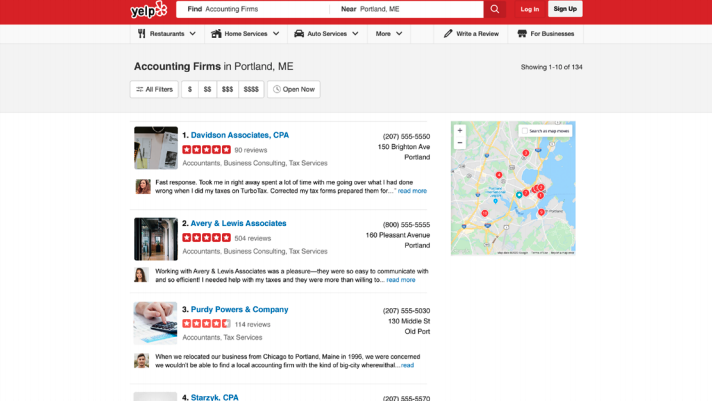Expand the Home Services dropdown
The width and height of the screenshot is (712, 401).
pyautogui.click(x=245, y=34)
